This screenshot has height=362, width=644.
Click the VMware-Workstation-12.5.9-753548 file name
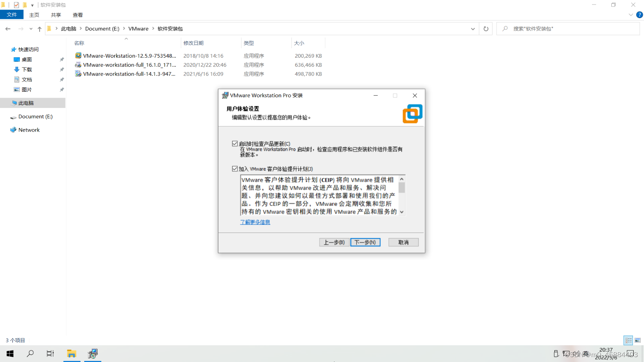pyautogui.click(x=130, y=56)
